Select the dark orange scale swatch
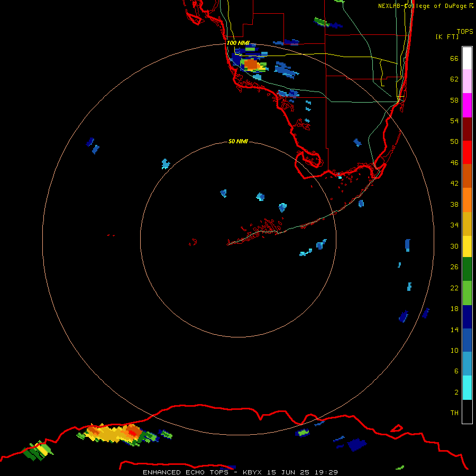The image size is (476, 476). [x=467, y=176]
